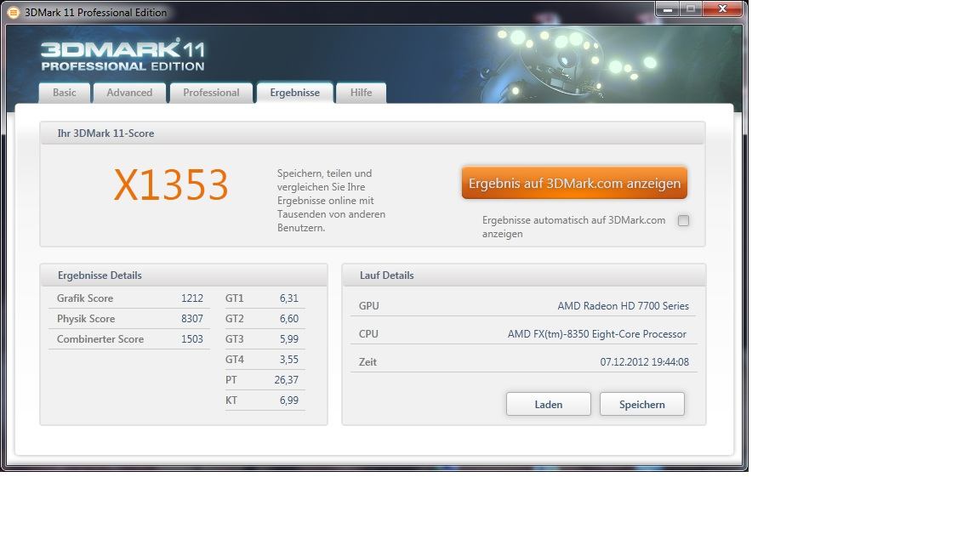Screen dimensions: 980x551
Task: Enable automatic results display on 3DMark.com
Action: (x=683, y=220)
